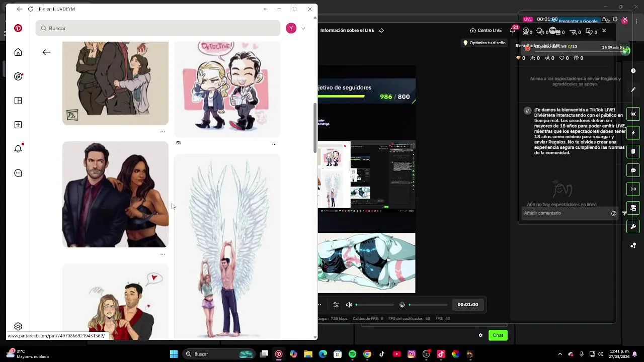Open audio mixer settings sliders icon

pyautogui.click(x=336, y=305)
